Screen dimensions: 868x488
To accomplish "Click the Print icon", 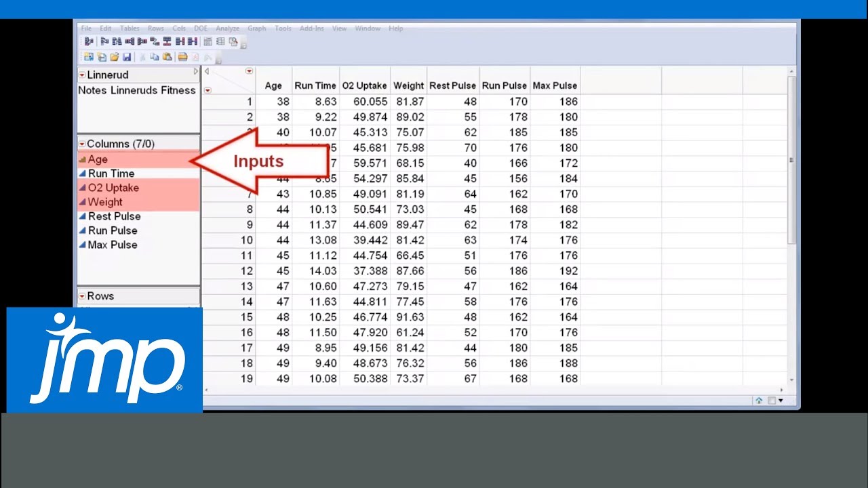I will coord(182,57).
